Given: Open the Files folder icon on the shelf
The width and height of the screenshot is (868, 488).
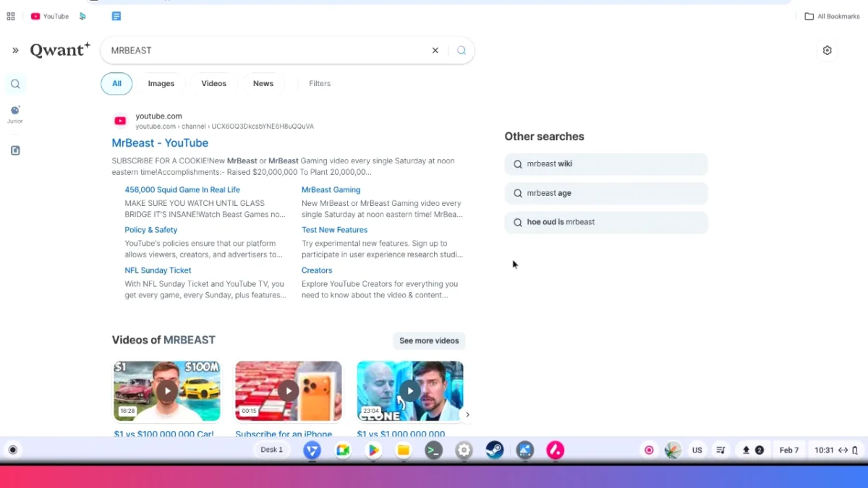Looking at the screenshot, I should 404,450.
